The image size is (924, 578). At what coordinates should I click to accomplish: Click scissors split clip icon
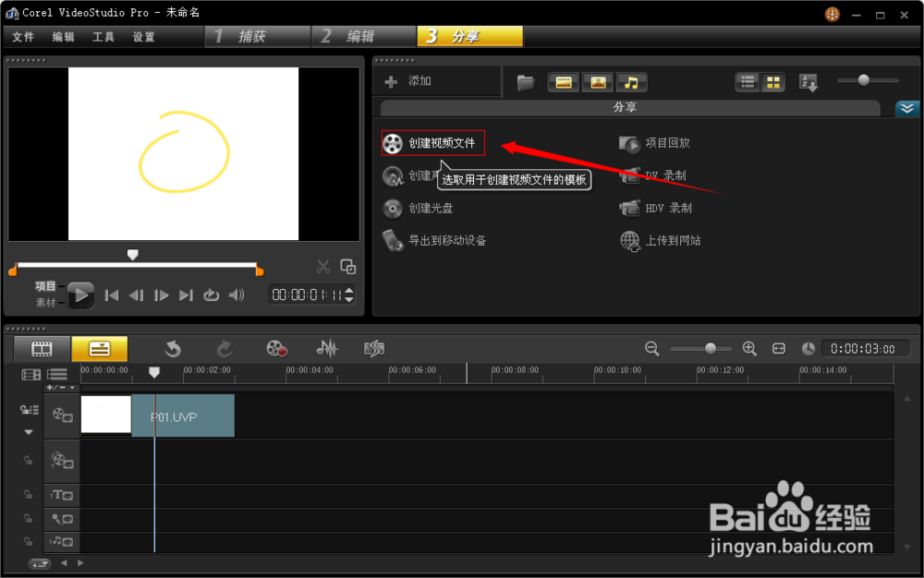(322, 267)
